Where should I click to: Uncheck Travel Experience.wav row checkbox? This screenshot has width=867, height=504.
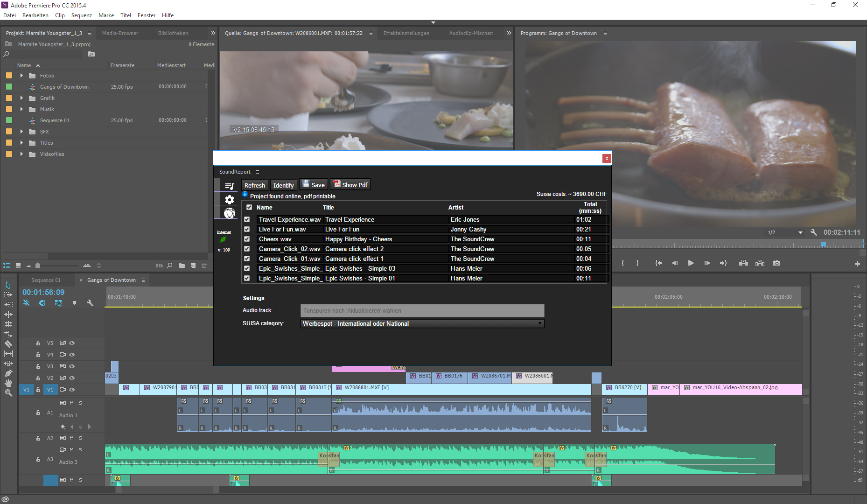247,219
